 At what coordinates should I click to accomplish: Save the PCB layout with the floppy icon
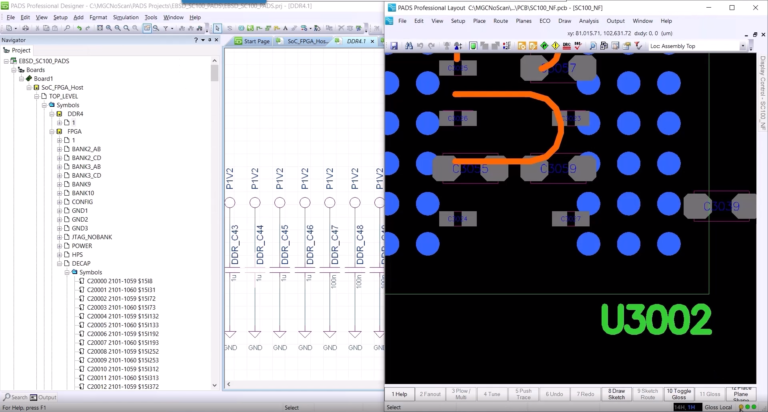(x=394, y=46)
